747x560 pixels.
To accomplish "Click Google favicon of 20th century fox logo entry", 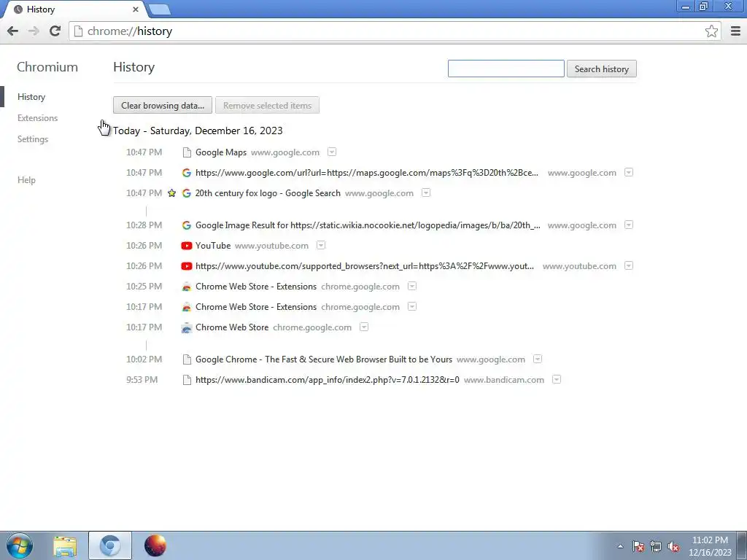I will [187, 193].
